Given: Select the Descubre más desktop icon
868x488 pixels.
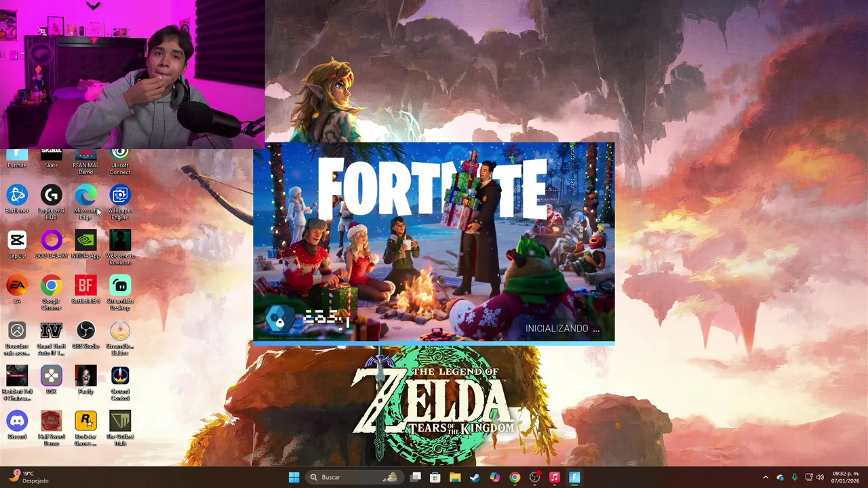Looking at the screenshot, I should (17, 339).
